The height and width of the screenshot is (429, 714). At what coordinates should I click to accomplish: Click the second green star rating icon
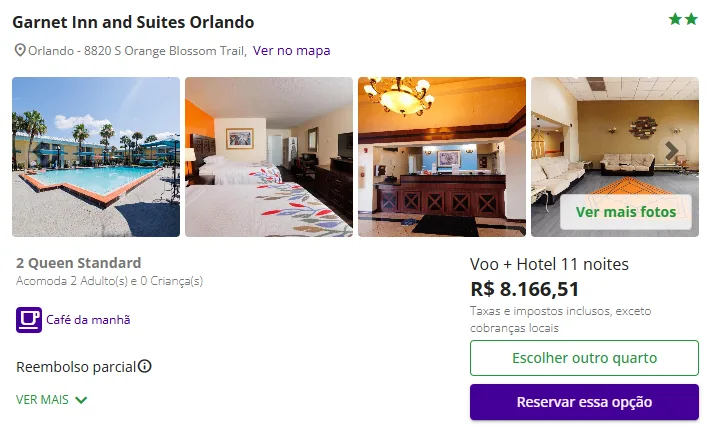click(x=691, y=19)
